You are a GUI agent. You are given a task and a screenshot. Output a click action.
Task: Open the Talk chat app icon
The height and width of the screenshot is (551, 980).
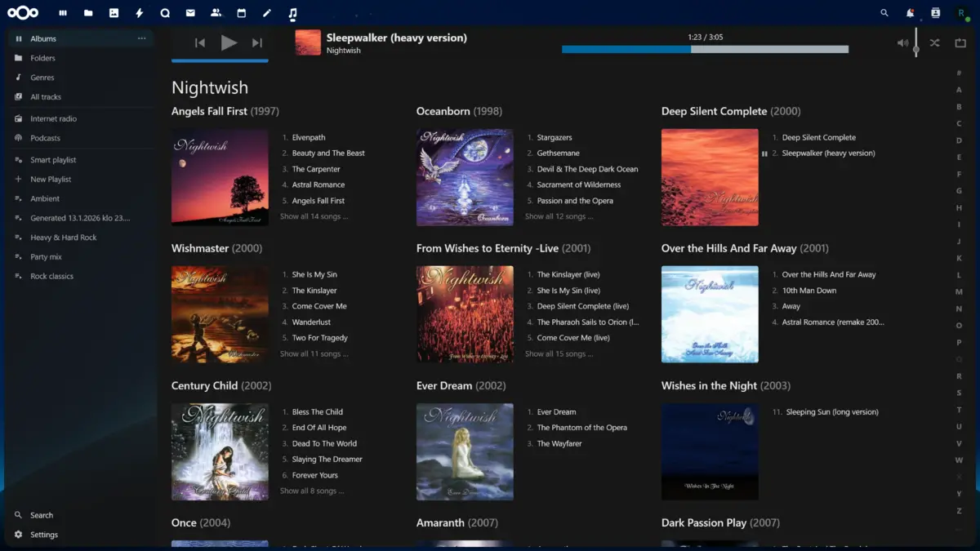[x=165, y=13]
